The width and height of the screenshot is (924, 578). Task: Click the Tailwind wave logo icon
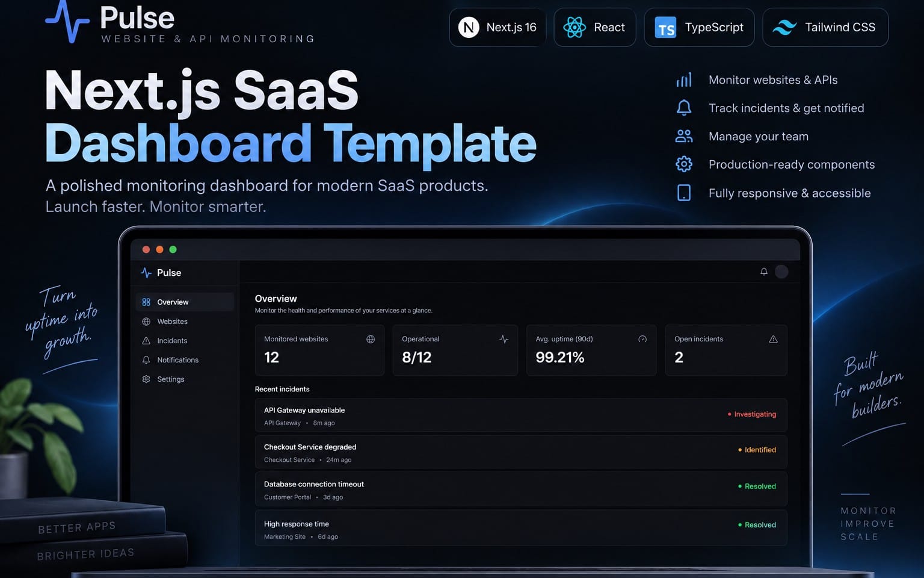tap(784, 27)
